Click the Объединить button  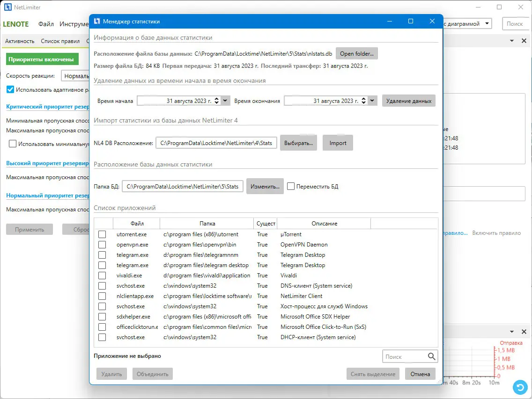(x=152, y=374)
